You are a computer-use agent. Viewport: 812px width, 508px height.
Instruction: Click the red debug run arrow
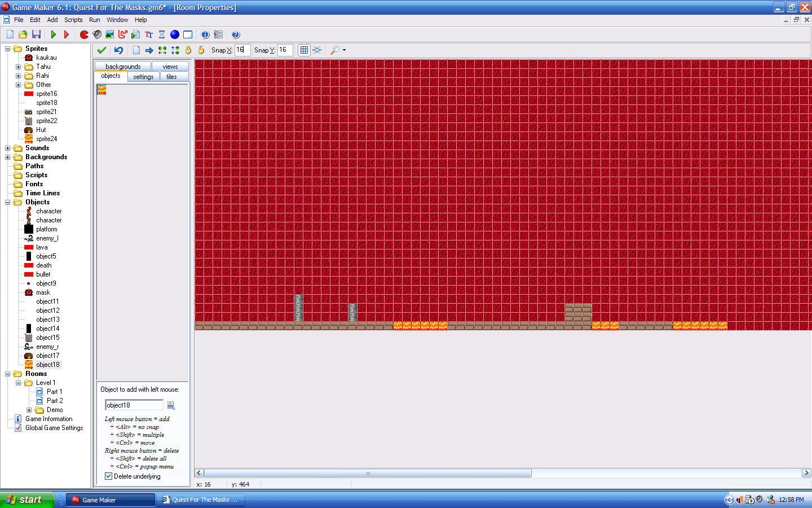point(67,34)
